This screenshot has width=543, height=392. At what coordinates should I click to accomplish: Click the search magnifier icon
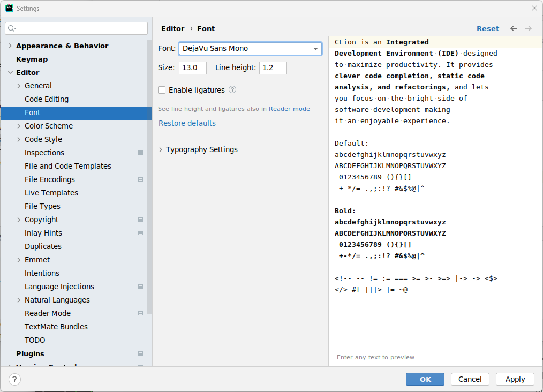(12, 28)
